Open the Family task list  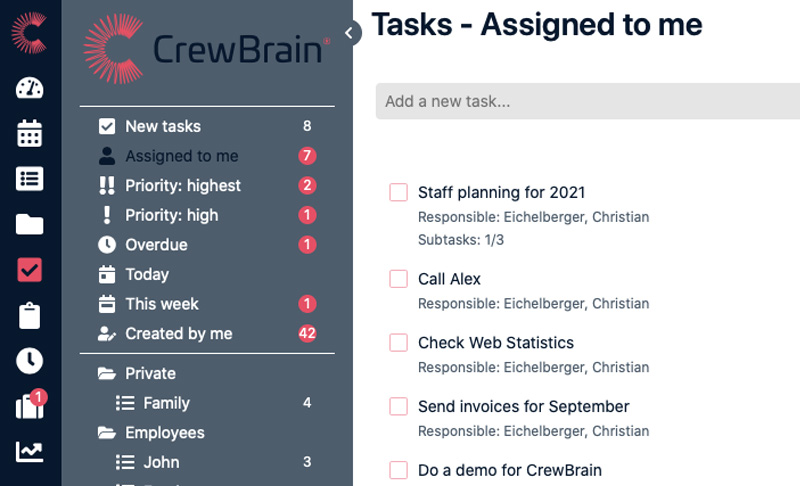tap(166, 403)
